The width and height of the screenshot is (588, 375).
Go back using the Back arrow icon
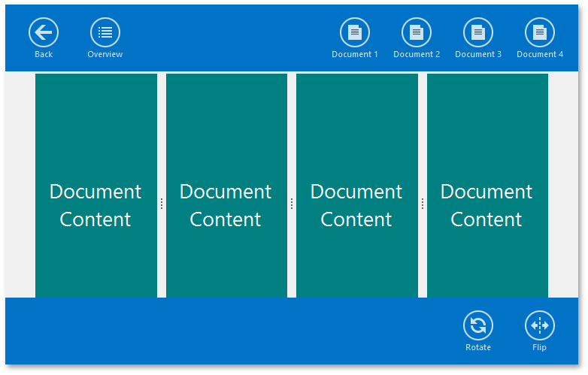pyautogui.click(x=44, y=32)
